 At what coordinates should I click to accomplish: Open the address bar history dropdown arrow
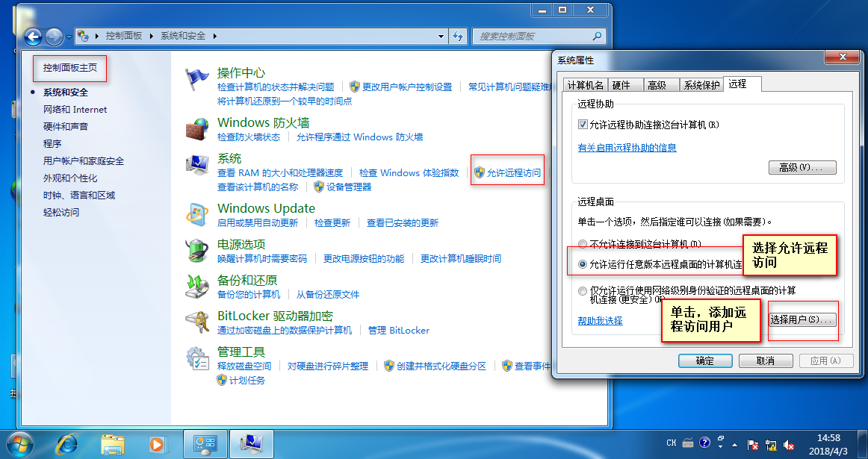(x=441, y=37)
